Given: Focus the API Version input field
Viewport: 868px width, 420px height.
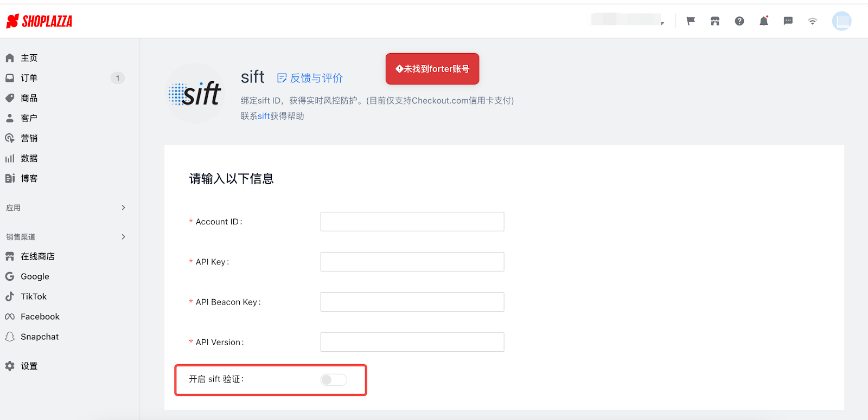Looking at the screenshot, I should (412, 342).
